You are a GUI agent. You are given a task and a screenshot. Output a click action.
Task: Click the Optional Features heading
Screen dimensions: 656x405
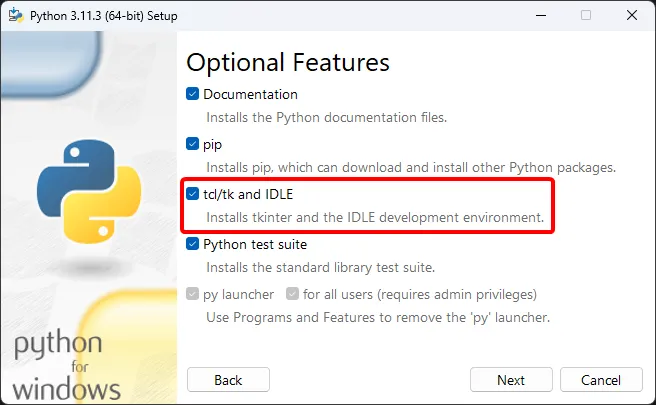[x=288, y=62]
